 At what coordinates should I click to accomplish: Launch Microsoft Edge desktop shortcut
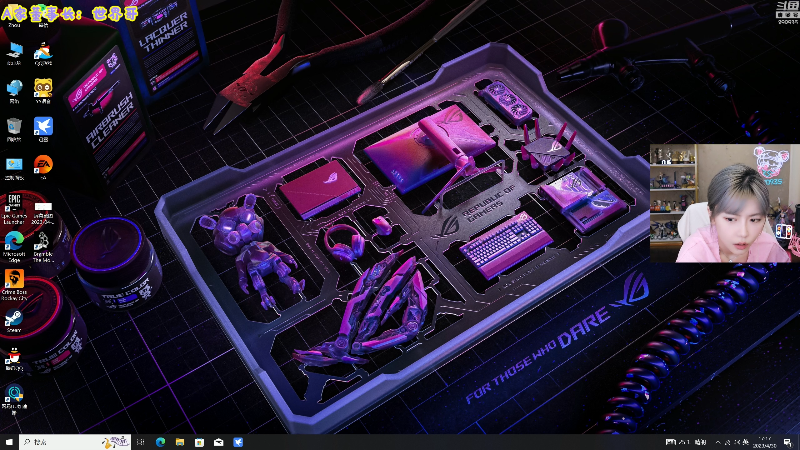(14, 246)
